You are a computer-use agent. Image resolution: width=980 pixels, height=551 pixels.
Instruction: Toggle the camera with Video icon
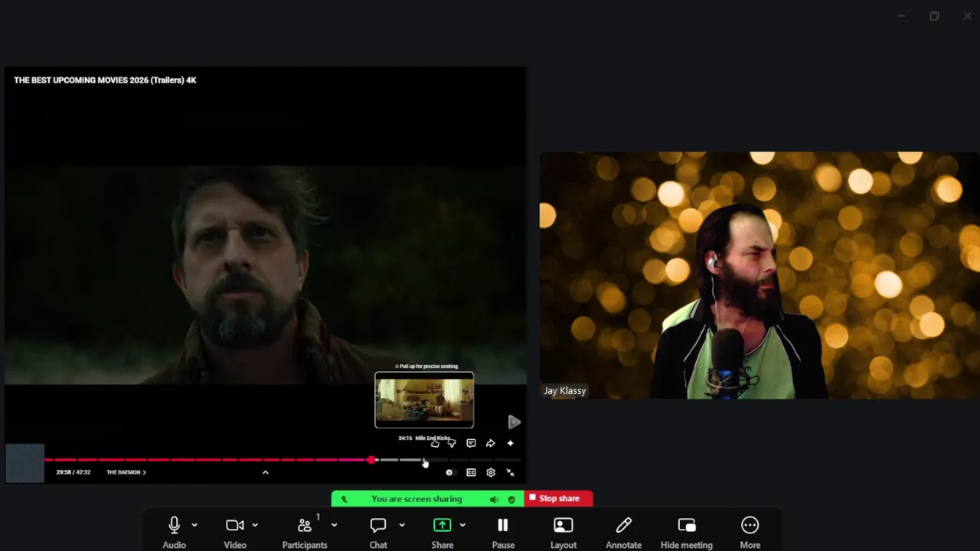click(235, 525)
